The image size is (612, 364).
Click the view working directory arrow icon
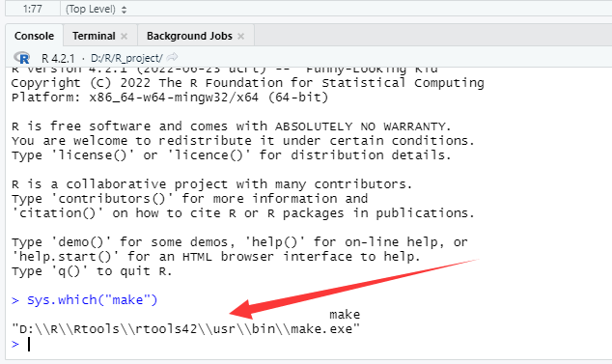172,58
